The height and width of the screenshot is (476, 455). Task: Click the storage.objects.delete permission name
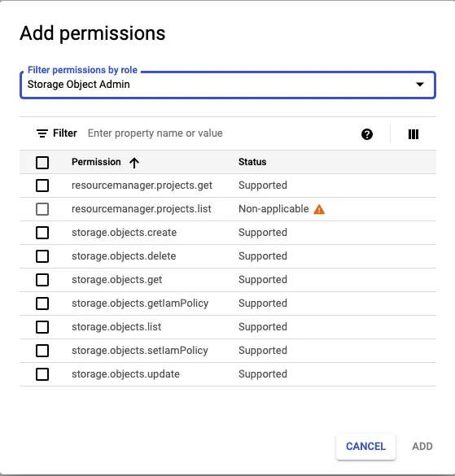(x=124, y=256)
